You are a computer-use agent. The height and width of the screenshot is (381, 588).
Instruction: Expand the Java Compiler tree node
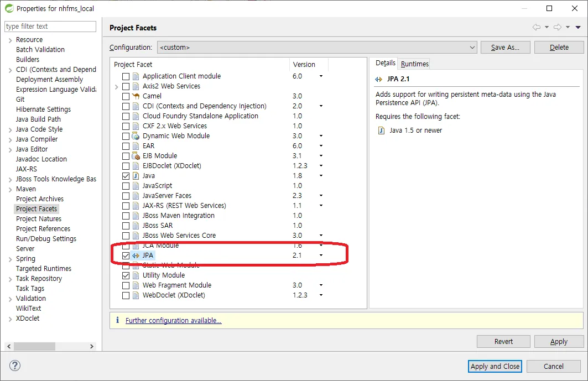pyautogui.click(x=10, y=139)
